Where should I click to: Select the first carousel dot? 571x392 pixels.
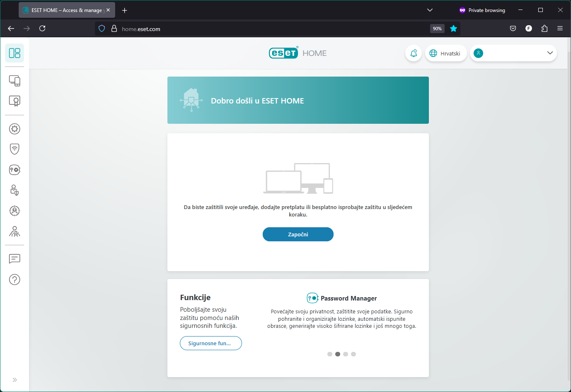[330, 354]
